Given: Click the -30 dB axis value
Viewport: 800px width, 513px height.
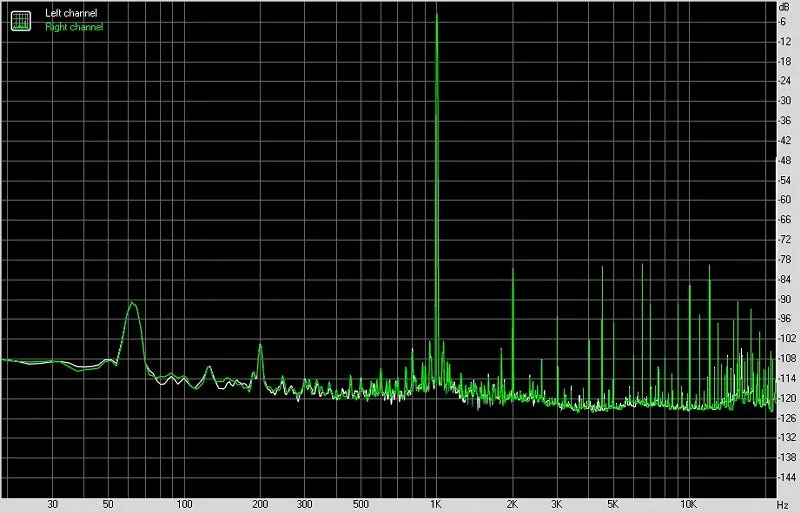Looking at the screenshot, I should [785, 101].
